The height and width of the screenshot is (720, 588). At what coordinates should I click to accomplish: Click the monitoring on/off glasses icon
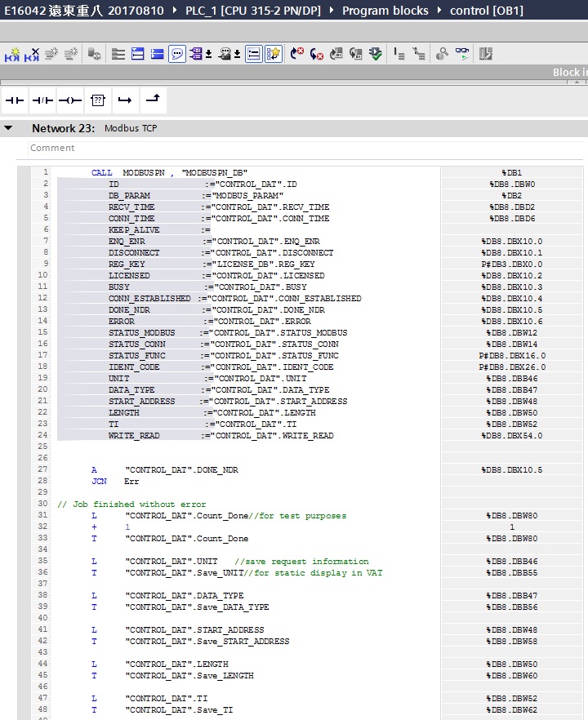coord(463,54)
